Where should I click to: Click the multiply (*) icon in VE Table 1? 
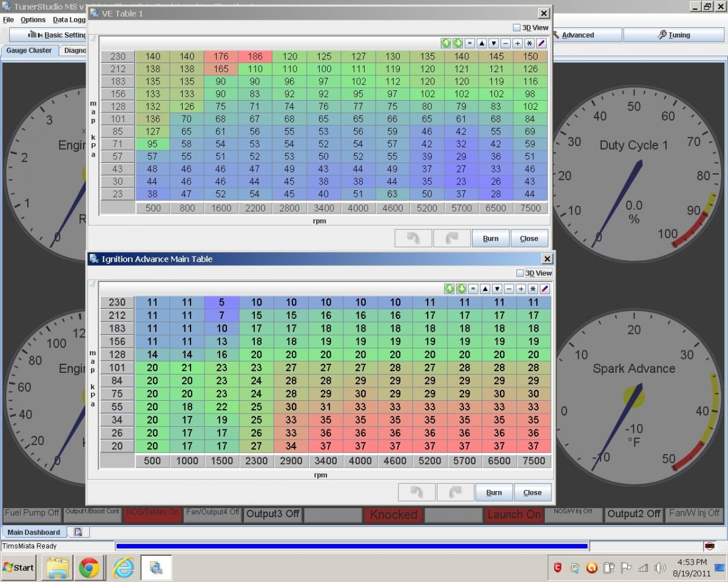530,43
